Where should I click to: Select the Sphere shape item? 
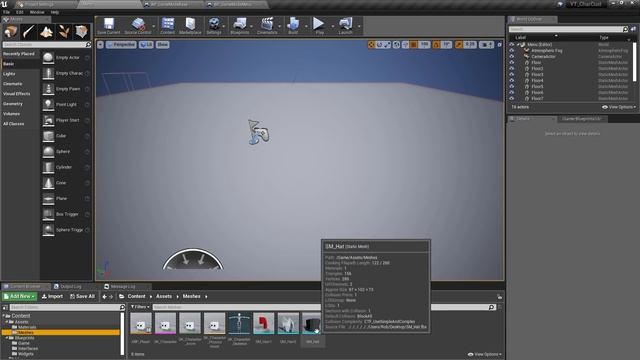(66, 151)
